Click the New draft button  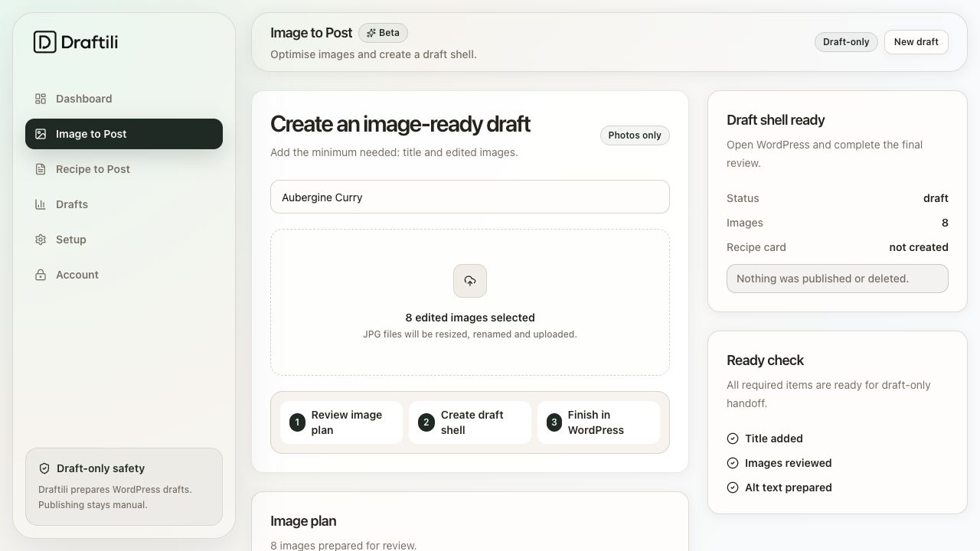tap(916, 42)
